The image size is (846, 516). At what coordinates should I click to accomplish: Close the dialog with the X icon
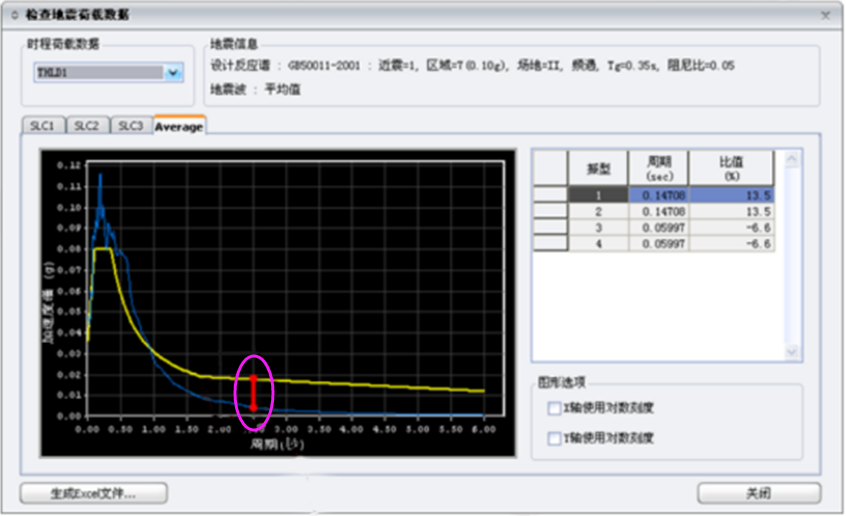(825, 16)
